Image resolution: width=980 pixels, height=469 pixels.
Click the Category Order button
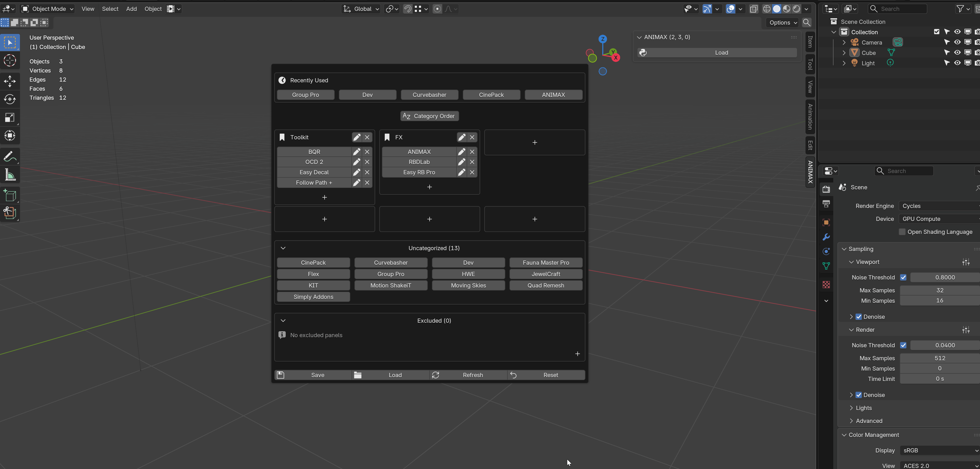pyautogui.click(x=430, y=116)
